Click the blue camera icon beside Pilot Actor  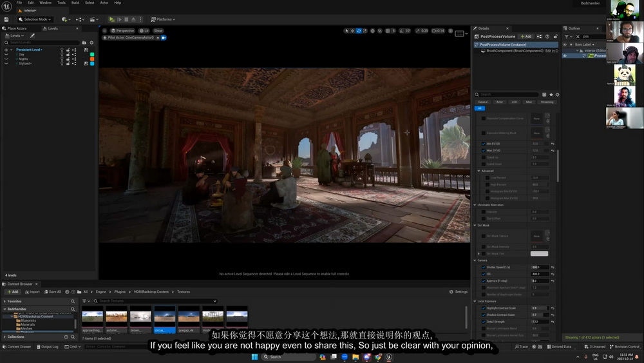[164, 37]
